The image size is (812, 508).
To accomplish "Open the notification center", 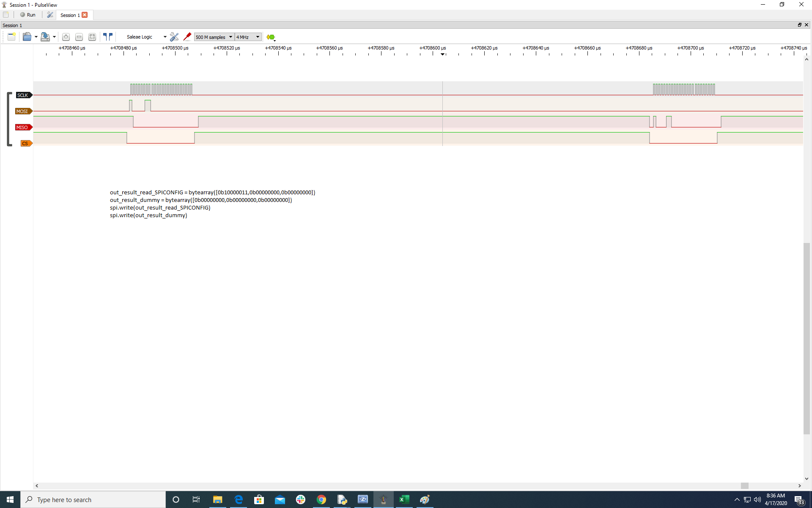I will coord(799,500).
